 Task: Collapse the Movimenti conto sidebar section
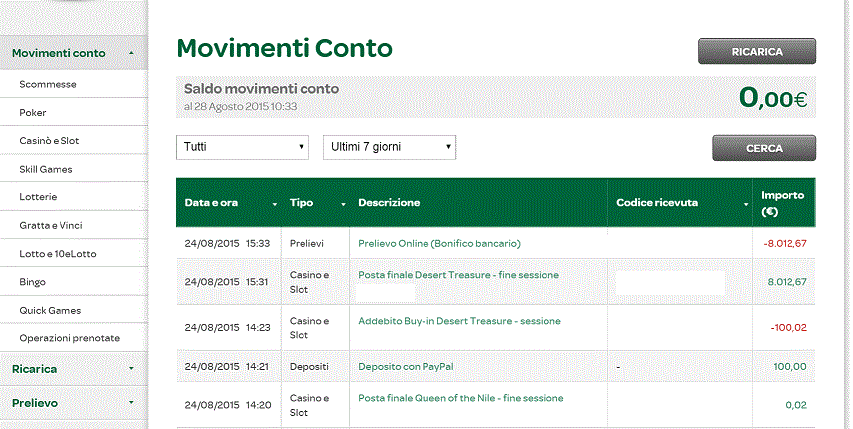coord(73,53)
